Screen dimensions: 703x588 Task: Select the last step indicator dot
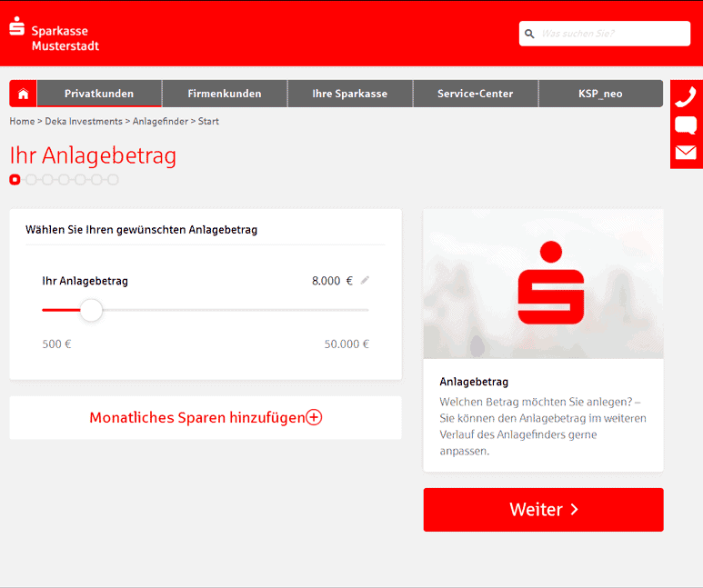pos(113,180)
